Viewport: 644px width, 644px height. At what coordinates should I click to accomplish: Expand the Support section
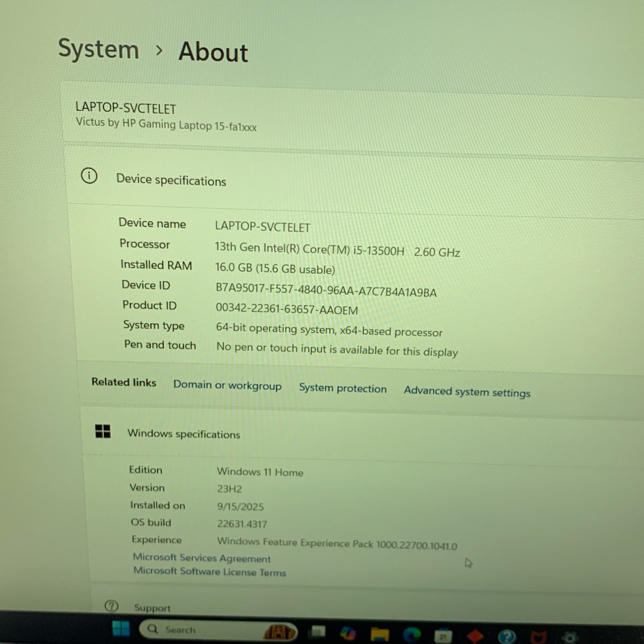pyautogui.click(x=152, y=608)
